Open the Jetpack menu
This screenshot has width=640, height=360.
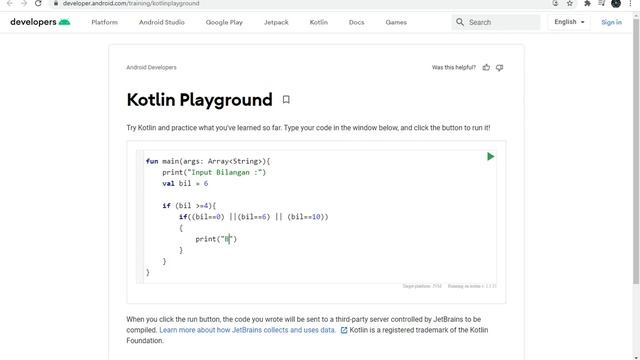276,22
